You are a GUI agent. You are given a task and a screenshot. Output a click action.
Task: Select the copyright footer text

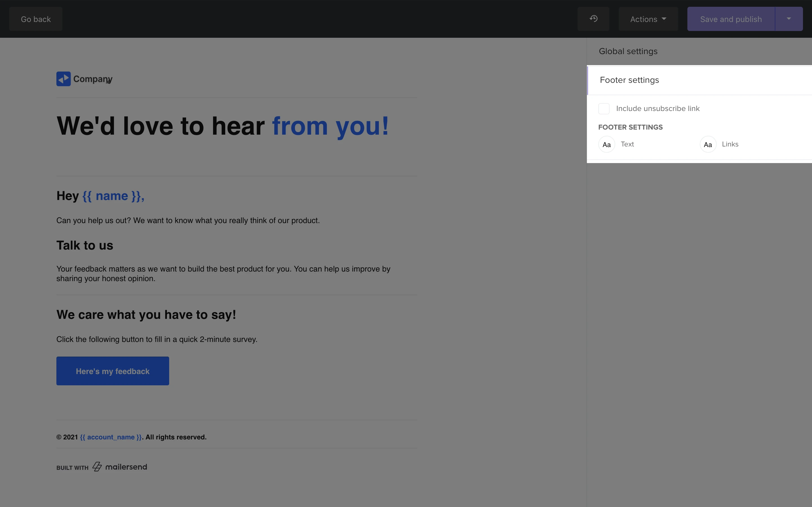point(175,437)
